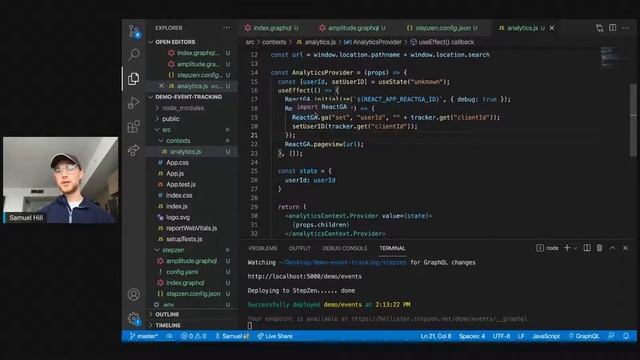Open errors and warnings count in status bar
Image resolution: width=640 pixels, height=360 pixels.
(x=194, y=336)
